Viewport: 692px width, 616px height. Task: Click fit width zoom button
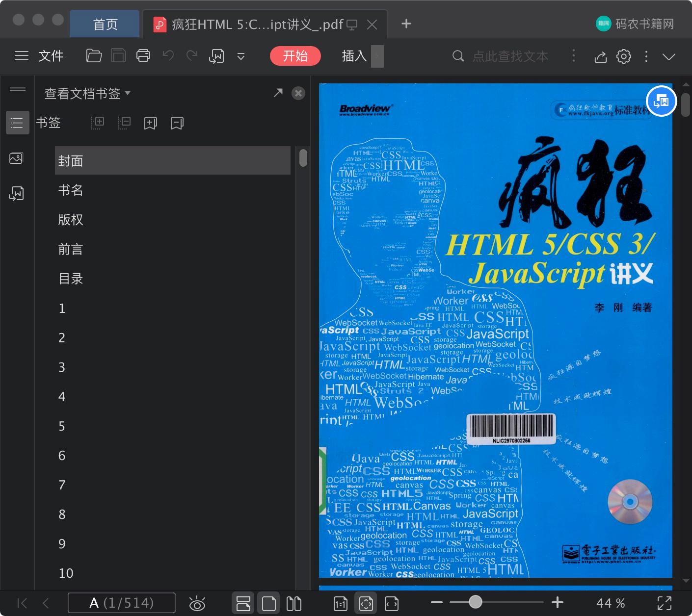(392, 603)
